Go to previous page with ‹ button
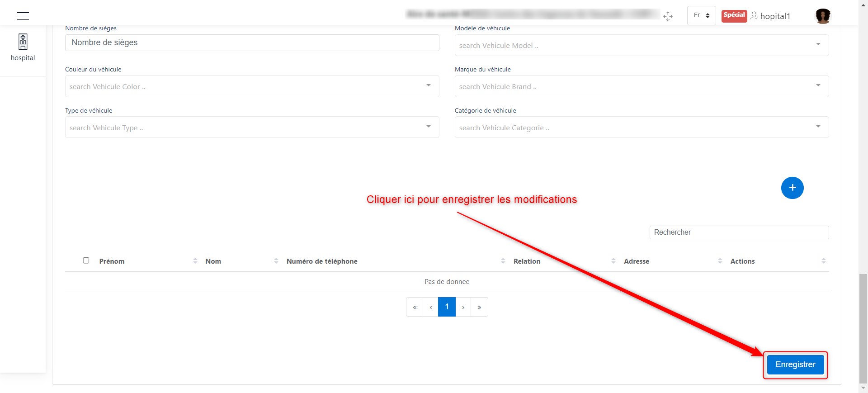This screenshot has height=393, width=868. pos(431,307)
